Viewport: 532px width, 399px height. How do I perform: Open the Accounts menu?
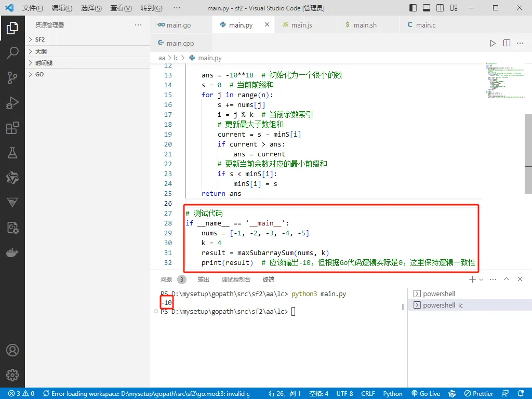[12, 350]
